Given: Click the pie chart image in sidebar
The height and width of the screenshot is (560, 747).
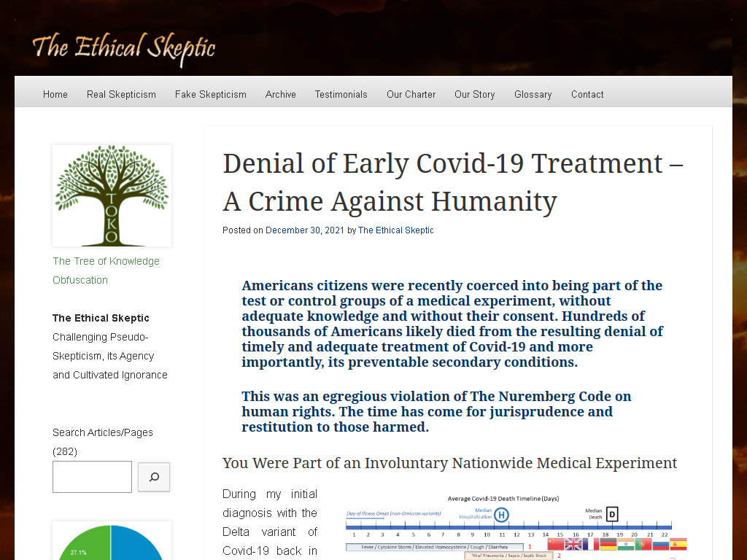Looking at the screenshot, I should pyautogui.click(x=112, y=541).
